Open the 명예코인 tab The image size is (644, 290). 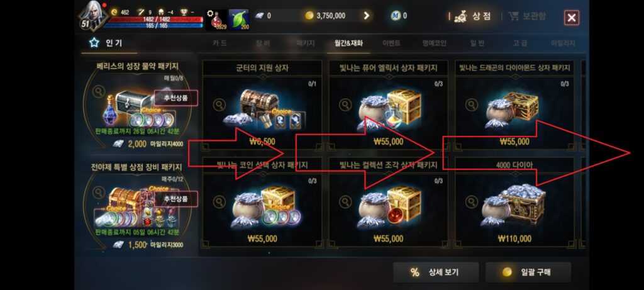[x=434, y=43]
